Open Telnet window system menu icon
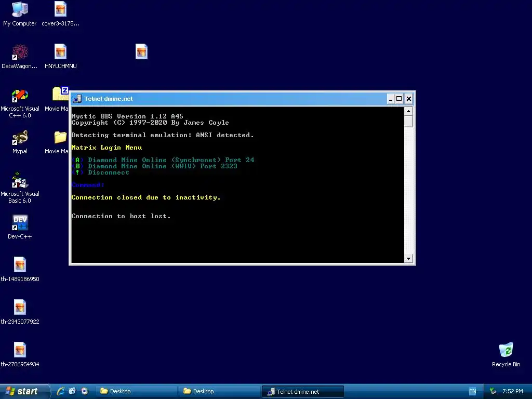532x399 pixels. (77, 99)
